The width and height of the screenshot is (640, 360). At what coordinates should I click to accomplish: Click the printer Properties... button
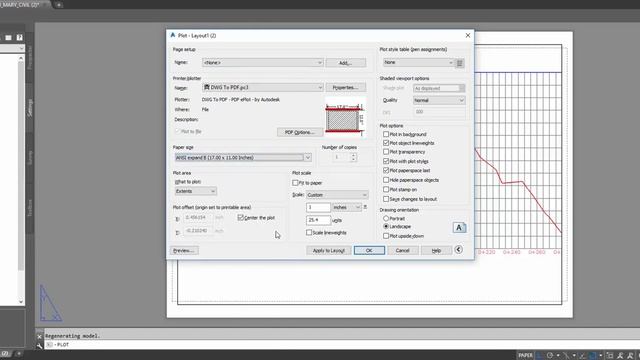coord(345,87)
